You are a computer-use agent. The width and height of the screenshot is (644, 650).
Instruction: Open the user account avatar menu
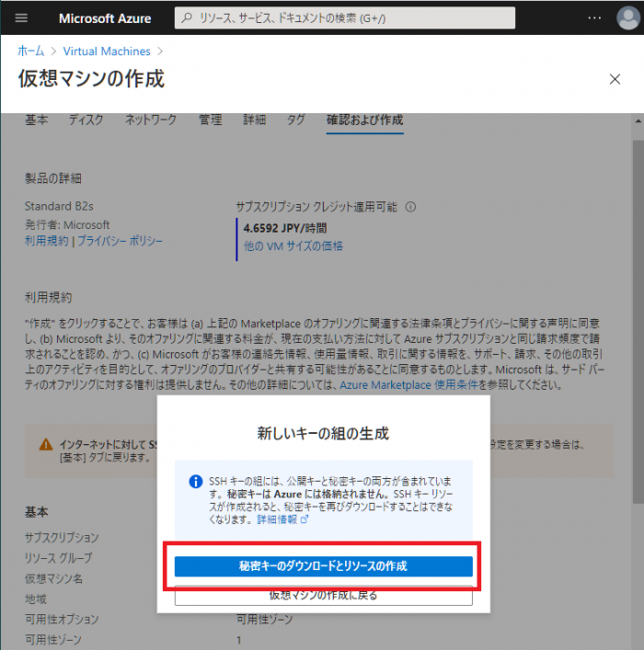[x=628, y=18]
